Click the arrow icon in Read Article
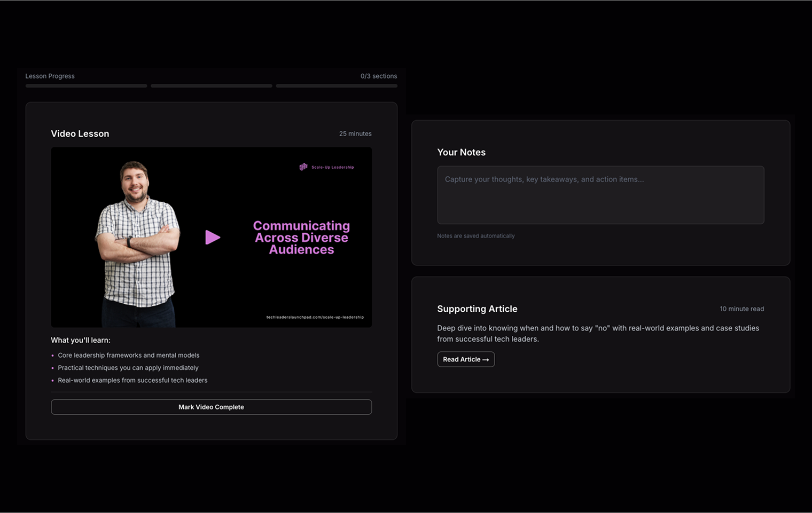This screenshot has height=513, width=812. (x=486, y=360)
